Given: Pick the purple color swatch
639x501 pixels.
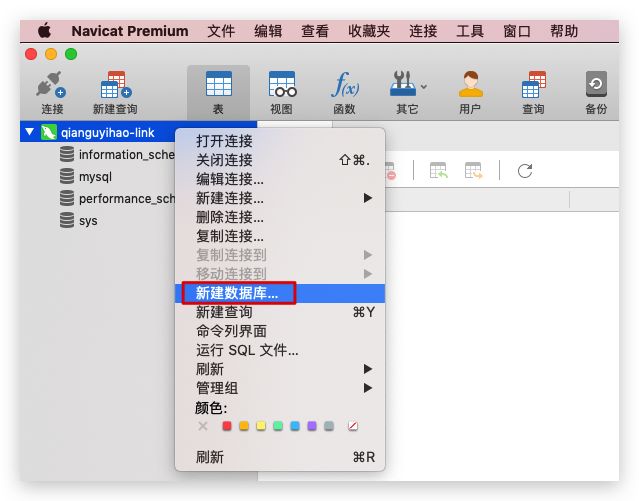Looking at the screenshot, I should (x=312, y=426).
